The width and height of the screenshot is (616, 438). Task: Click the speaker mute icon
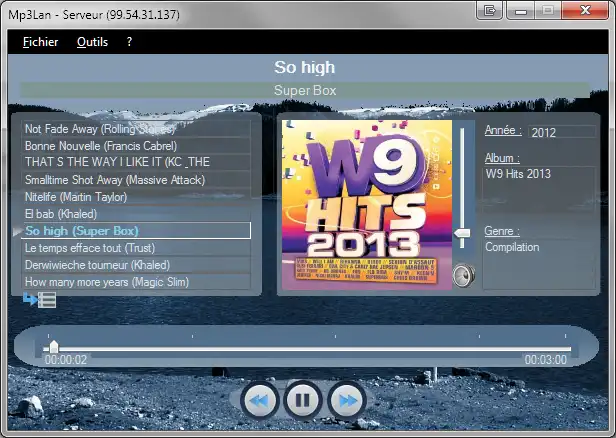click(464, 275)
